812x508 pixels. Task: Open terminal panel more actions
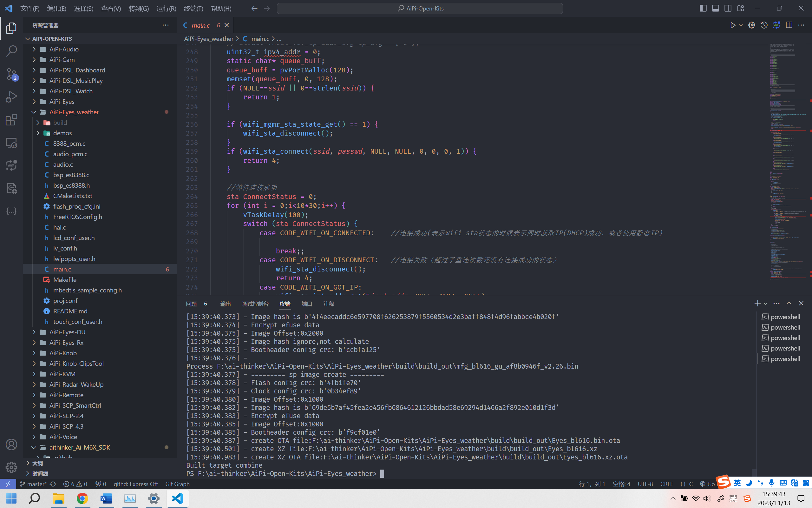point(776,304)
